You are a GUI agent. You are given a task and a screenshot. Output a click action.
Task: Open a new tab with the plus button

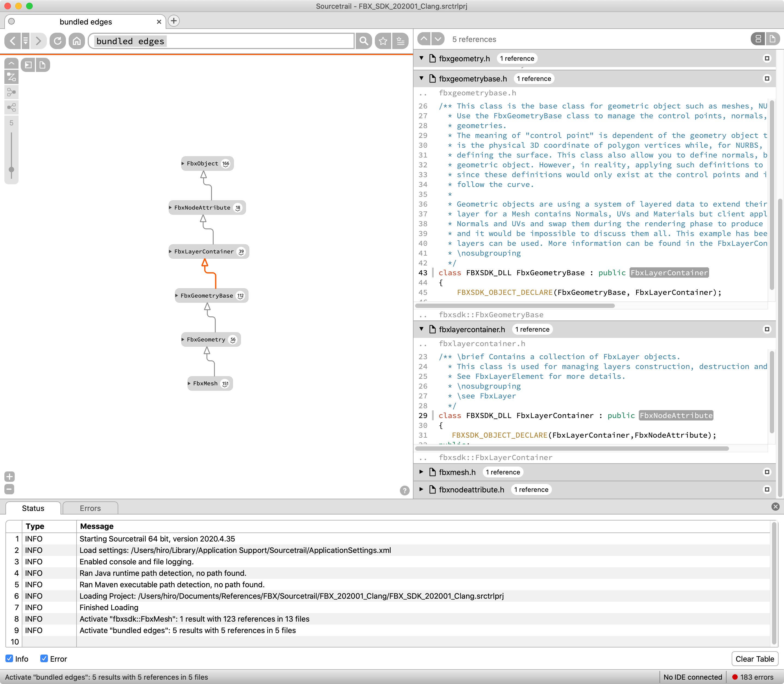tap(174, 21)
